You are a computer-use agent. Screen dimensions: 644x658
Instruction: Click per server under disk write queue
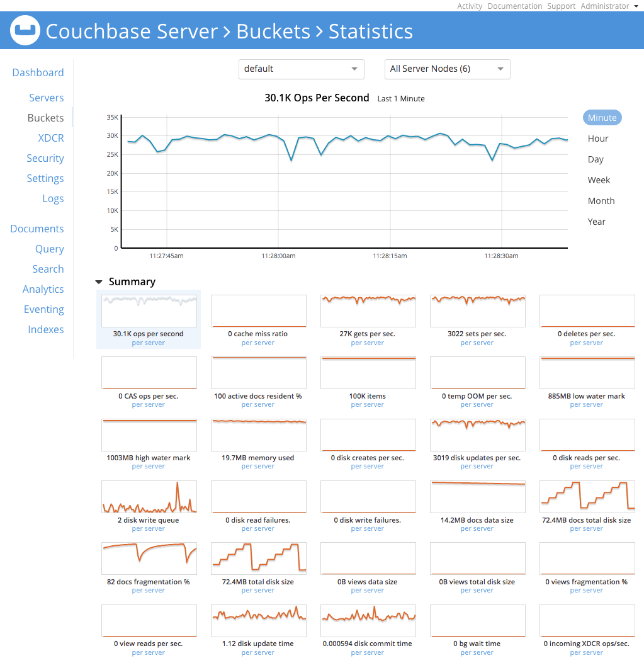coord(149,528)
